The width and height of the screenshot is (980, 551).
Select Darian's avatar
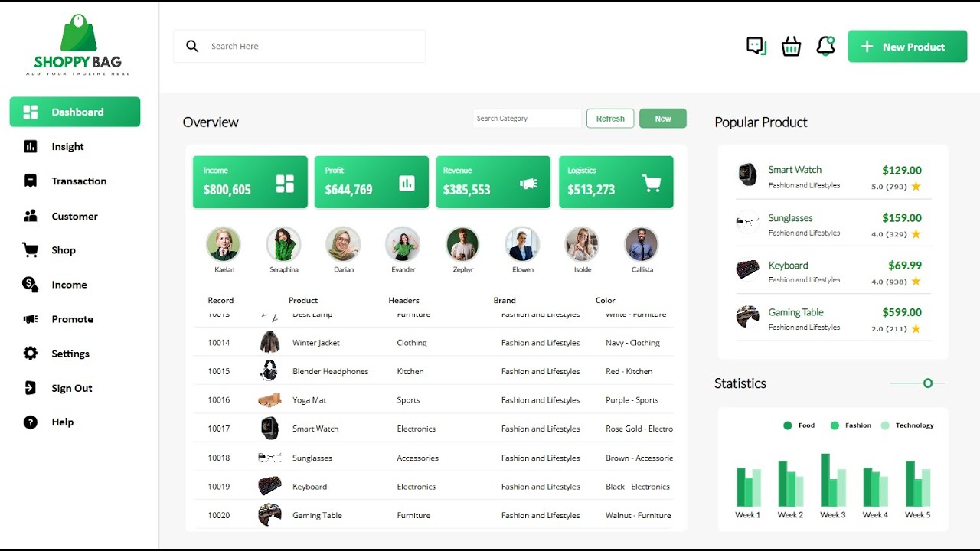[343, 244]
